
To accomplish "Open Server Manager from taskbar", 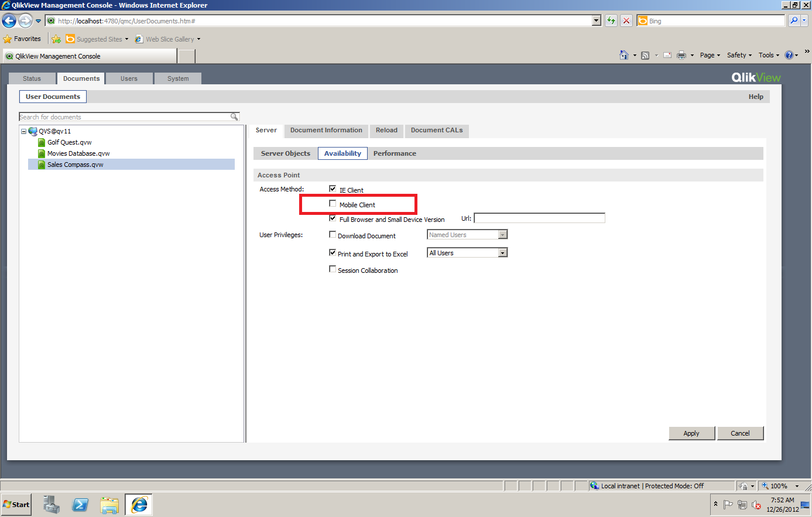I will click(51, 504).
